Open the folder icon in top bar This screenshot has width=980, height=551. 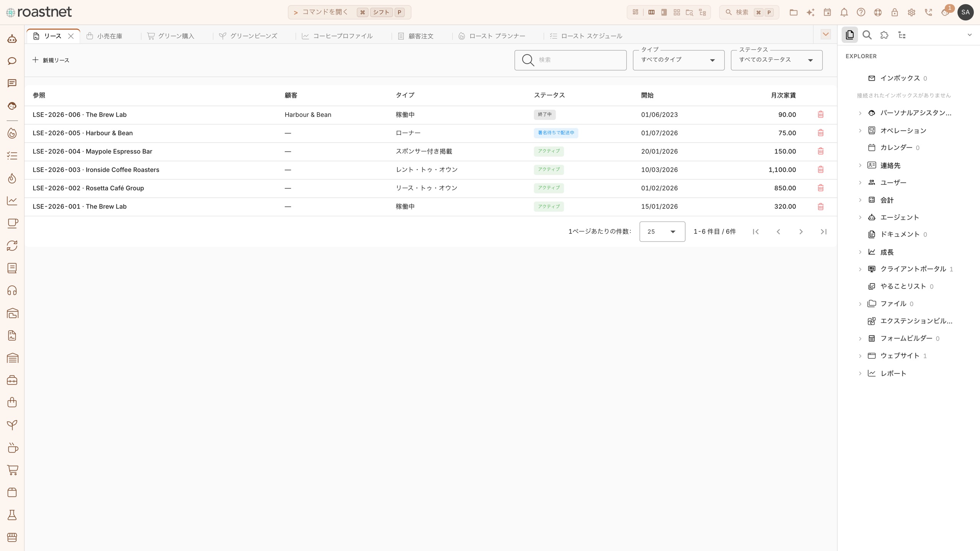[x=794, y=12]
